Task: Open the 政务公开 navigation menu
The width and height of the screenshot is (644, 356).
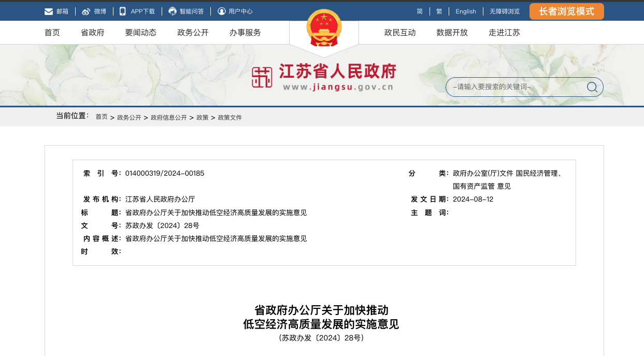Action: [193, 33]
